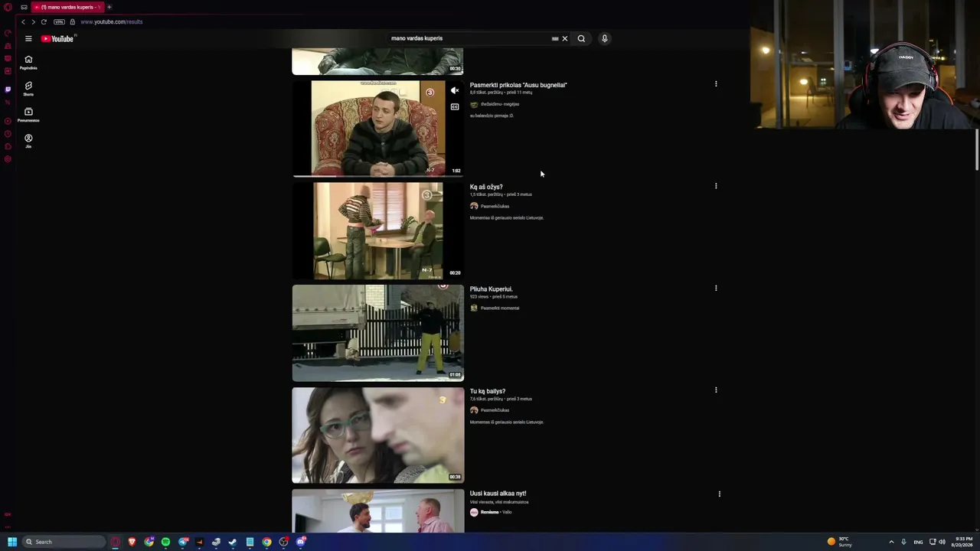Open the ENG language switcher
This screenshot has height=551, width=980.
pos(919,542)
